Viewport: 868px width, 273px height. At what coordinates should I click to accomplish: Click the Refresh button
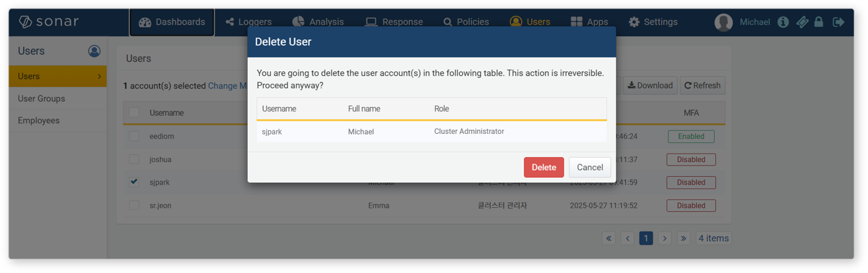point(703,86)
